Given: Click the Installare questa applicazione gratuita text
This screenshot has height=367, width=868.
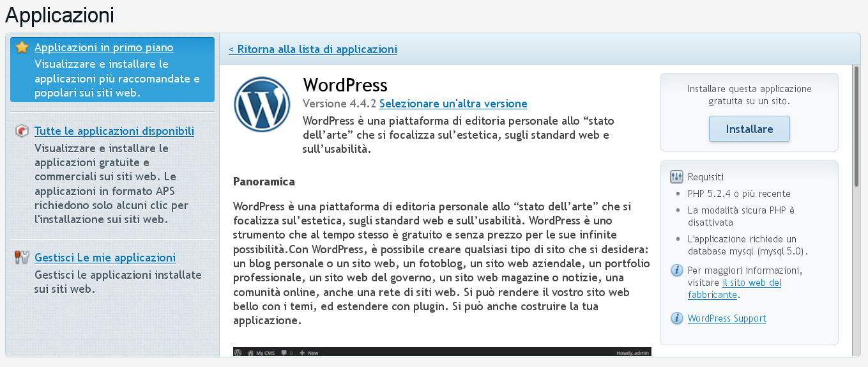Looking at the screenshot, I should (x=749, y=95).
